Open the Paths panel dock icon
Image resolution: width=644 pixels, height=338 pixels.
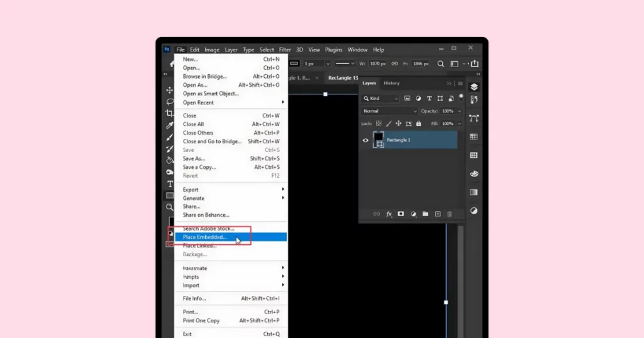click(474, 119)
